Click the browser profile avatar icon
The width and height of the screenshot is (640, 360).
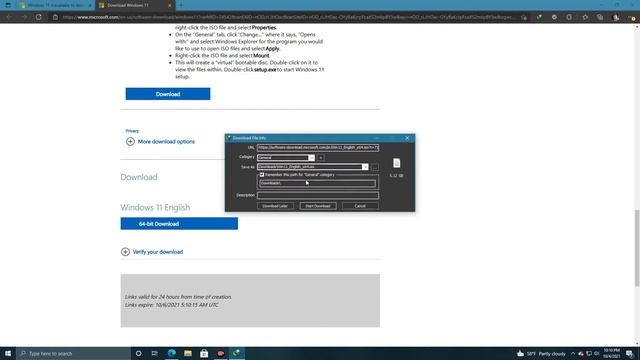pos(616,17)
